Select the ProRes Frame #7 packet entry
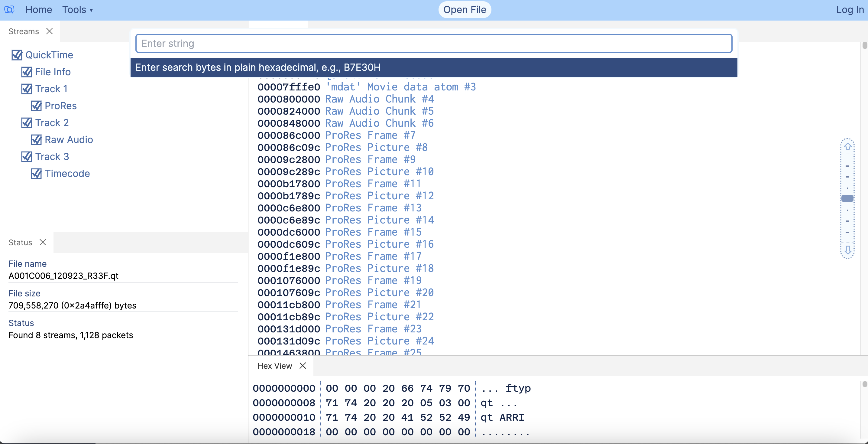Screen dimensions: 868x444 pos(370,135)
